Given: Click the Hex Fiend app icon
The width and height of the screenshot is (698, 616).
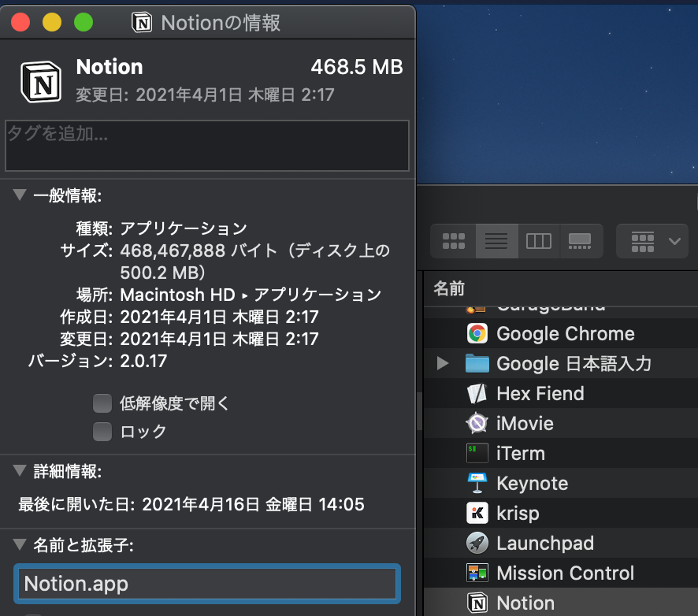Looking at the screenshot, I should click(477, 393).
